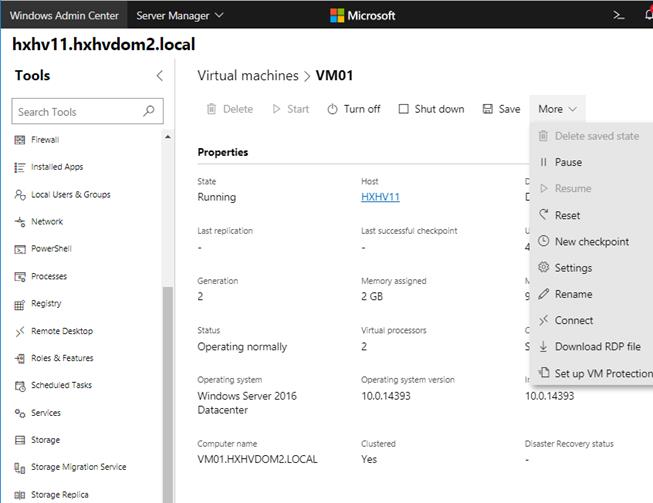The width and height of the screenshot is (653, 503).
Task: Click the Local Users & Groups icon
Action: [20, 195]
